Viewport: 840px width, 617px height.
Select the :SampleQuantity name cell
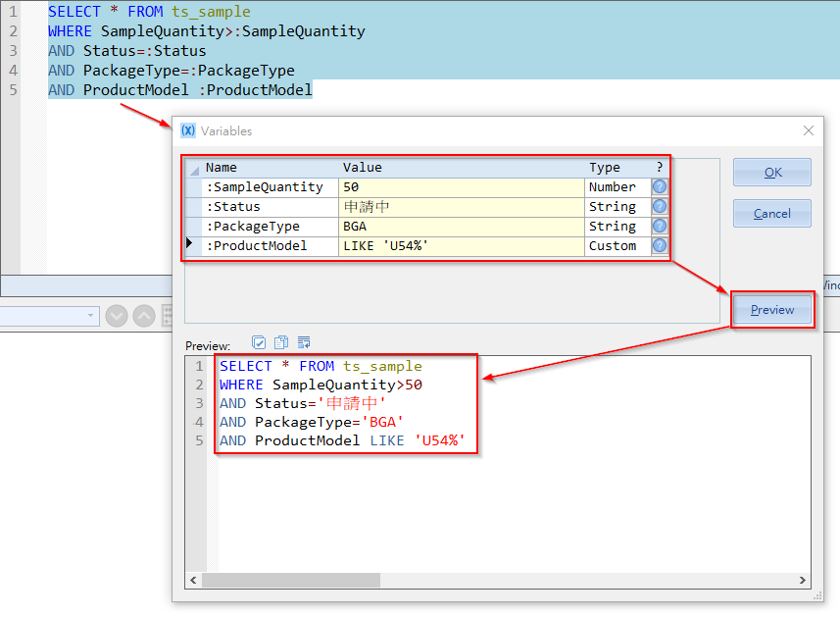point(271,186)
